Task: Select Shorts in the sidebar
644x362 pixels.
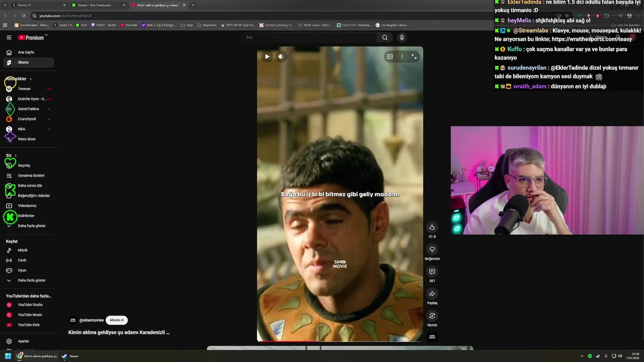Action: click(28, 62)
